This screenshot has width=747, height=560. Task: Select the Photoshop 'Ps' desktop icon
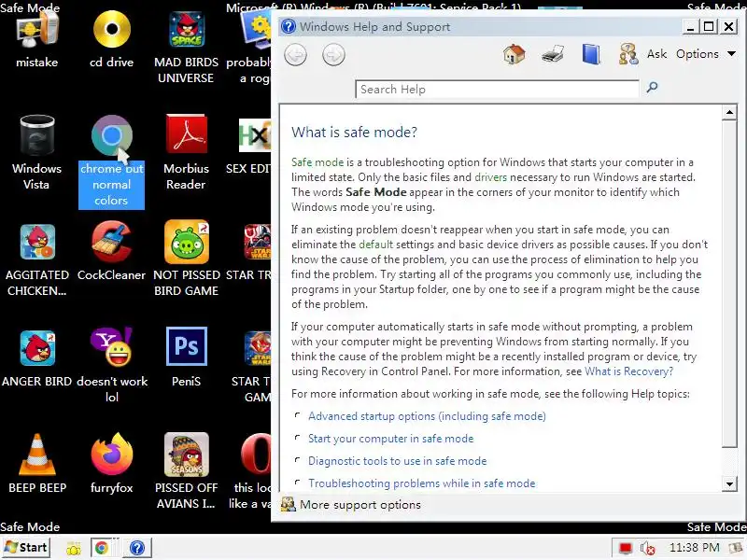click(186, 346)
